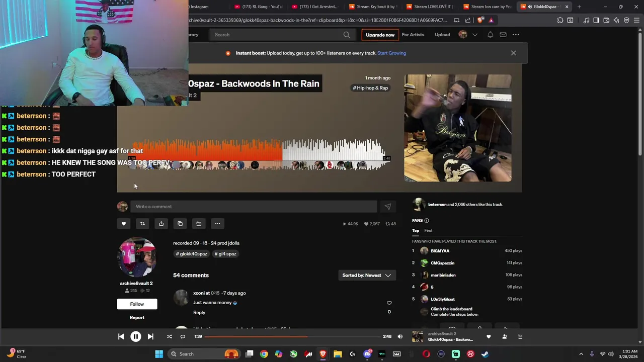Open the More options ellipsis below comment box
The image size is (644, 362).
(x=217, y=224)
